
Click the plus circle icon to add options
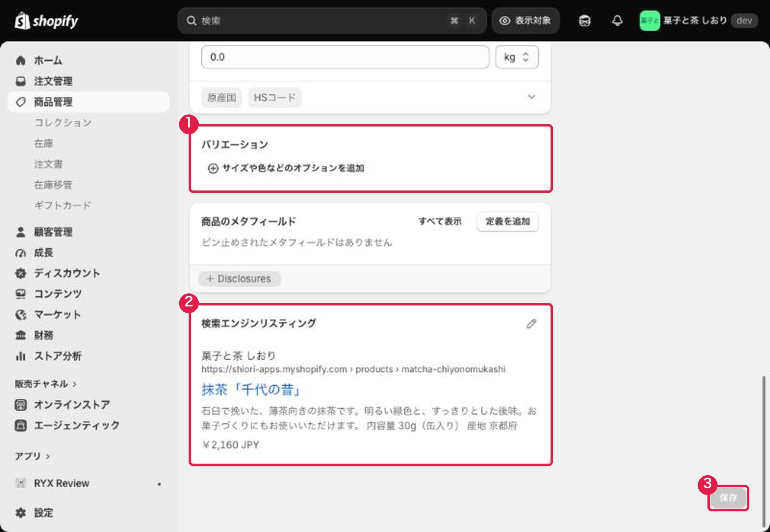coord(213,168)
